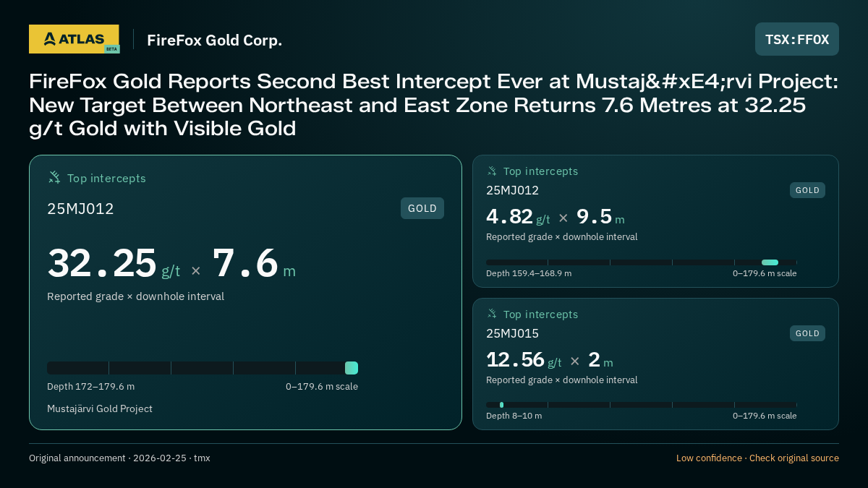The image size is (868, 488).
Task: Click hole ID 25MJ012 in the 4.82 g/t card
Action: [512, 190]
